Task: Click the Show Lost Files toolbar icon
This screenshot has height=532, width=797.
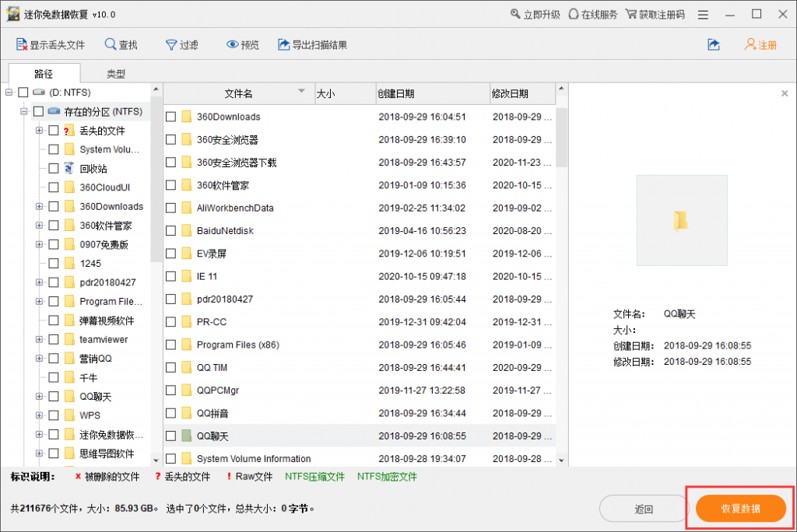Action: tap(21, 44)
